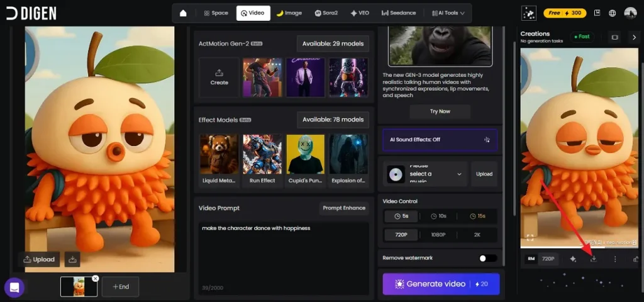Click the Generate video button
The width and height of the screenshot is (644, 302).
pyautogui.click(x=441, y=284)
